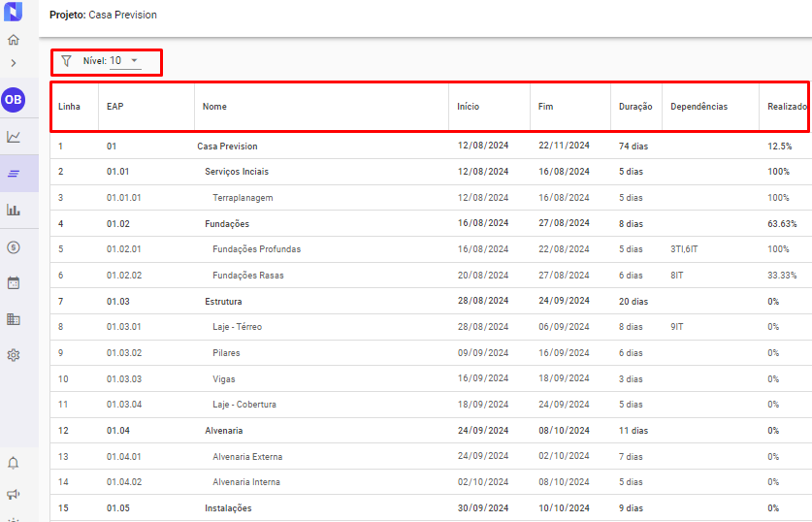Image resolution: width=812 pixels, height=522 pixels.
Task: Sort by the Linha column header
Action: point(69,106)
